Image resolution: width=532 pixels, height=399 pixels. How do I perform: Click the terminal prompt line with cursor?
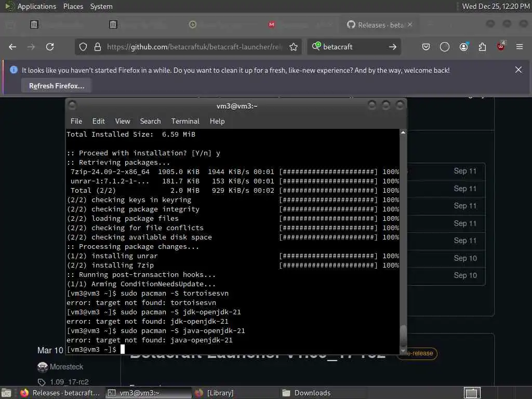[x=96, y=350]
